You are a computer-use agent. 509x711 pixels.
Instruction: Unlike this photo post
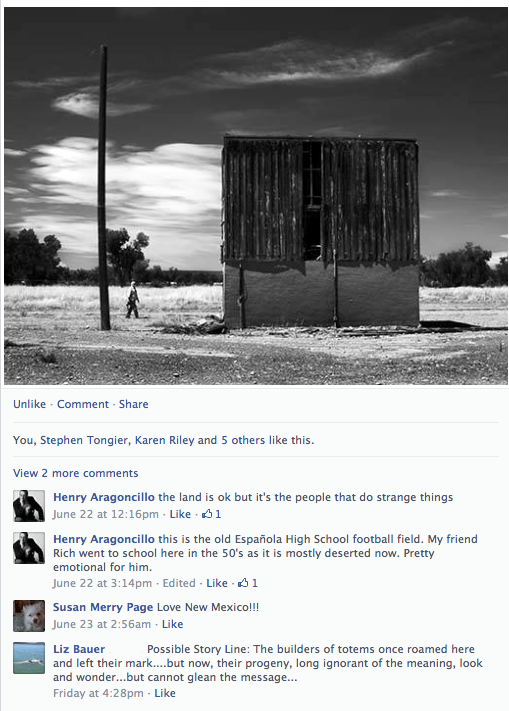29,404
